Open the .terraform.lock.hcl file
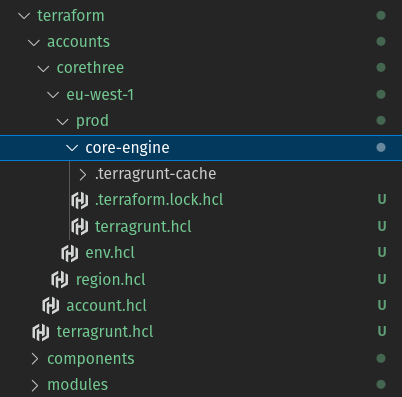This screenshot has width=402, height=397. (159, 200)
